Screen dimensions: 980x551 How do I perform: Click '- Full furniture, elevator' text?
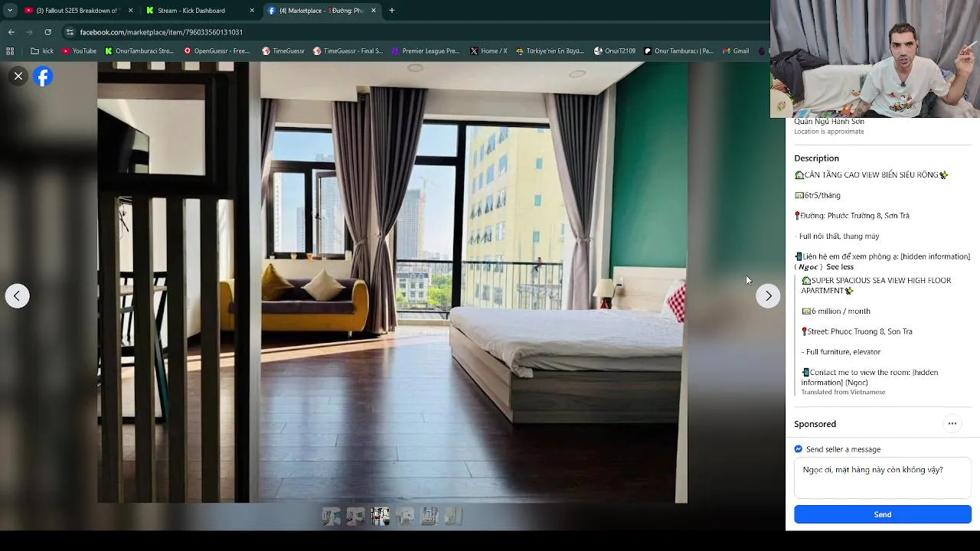pos(841,352)
